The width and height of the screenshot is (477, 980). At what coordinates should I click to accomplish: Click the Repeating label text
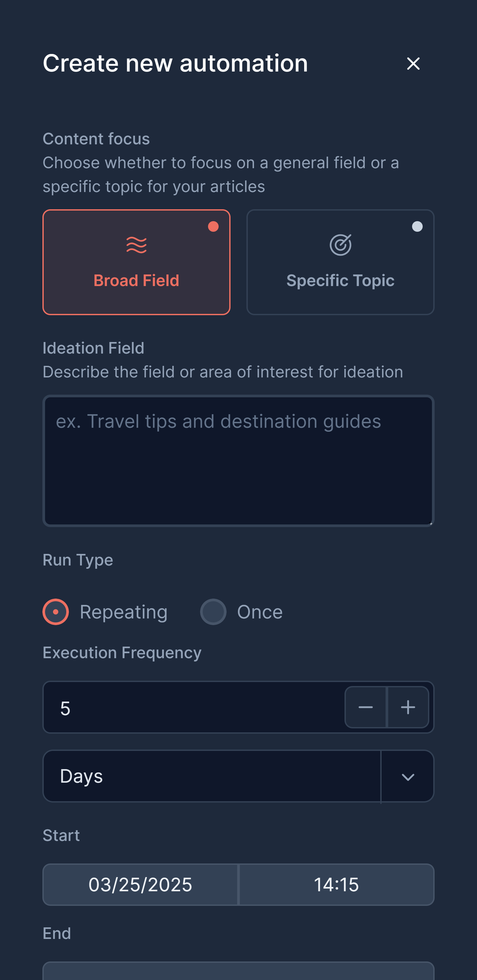124,612
